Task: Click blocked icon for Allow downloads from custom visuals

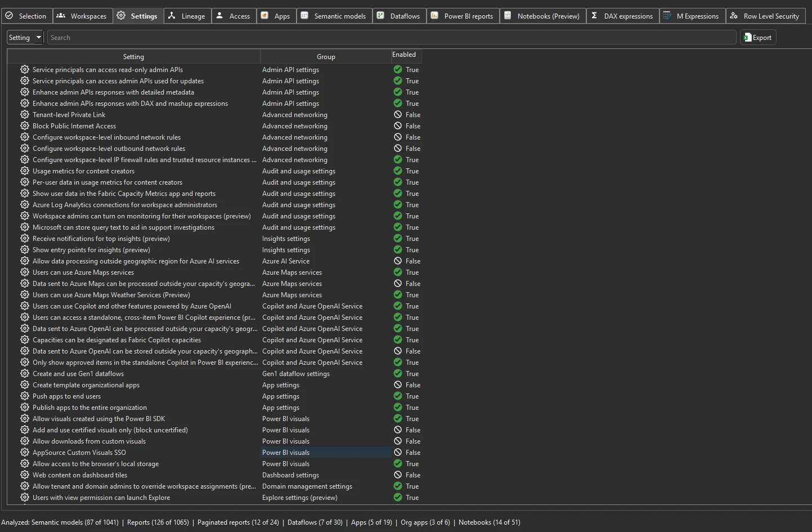Action: (x=398, y=441)
